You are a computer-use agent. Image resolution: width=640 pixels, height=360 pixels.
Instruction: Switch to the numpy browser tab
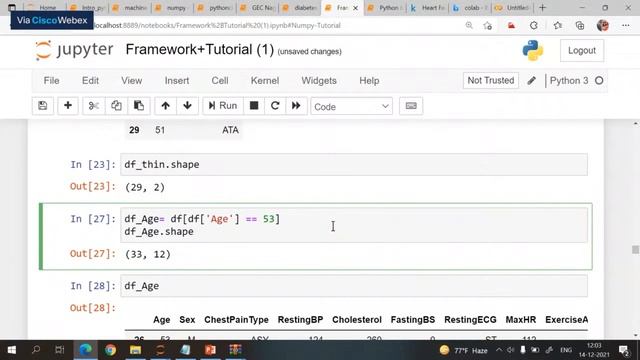click(173, 8)
